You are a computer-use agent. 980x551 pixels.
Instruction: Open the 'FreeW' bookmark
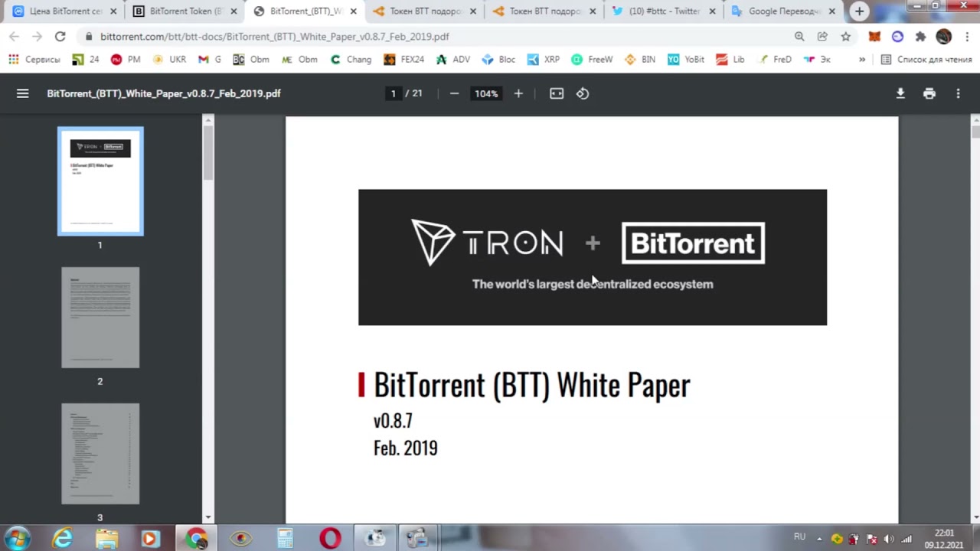coord(592,59)
